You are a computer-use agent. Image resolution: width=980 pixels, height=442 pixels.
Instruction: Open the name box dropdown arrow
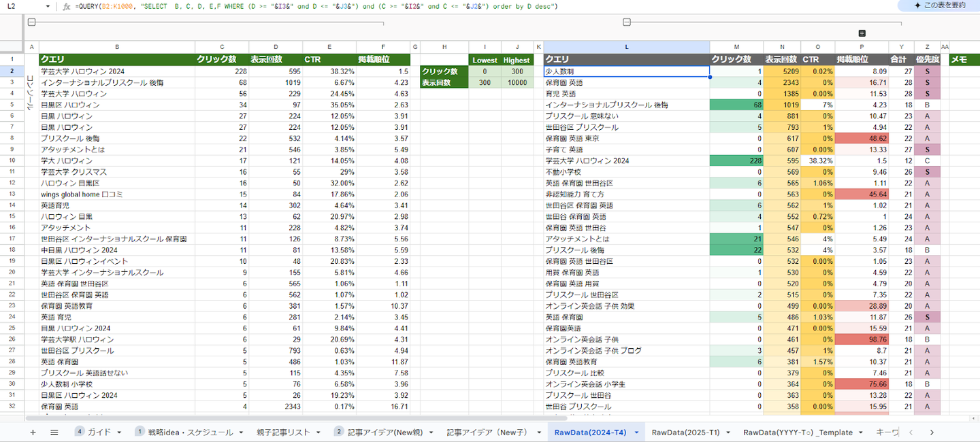(x=48, y=6)
